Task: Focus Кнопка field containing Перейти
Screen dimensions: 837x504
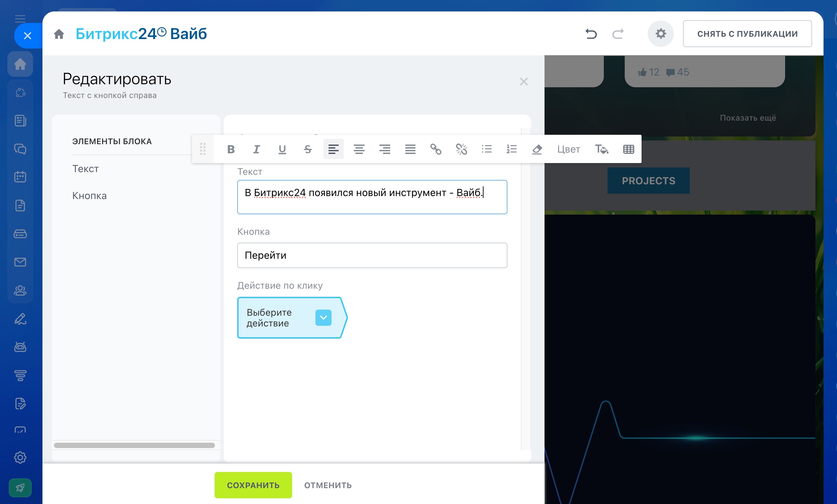Action: [x=372, y=255]
